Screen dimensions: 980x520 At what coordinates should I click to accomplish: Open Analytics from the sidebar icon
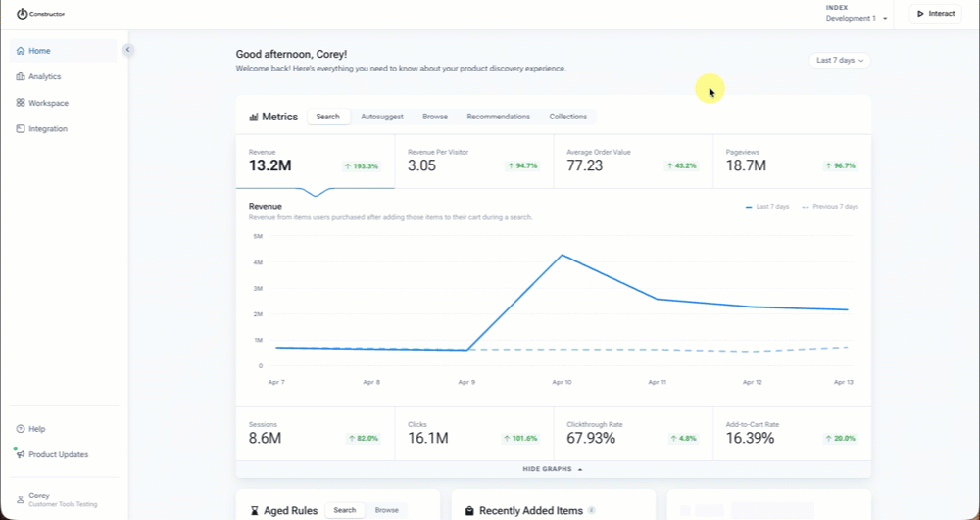21,76
